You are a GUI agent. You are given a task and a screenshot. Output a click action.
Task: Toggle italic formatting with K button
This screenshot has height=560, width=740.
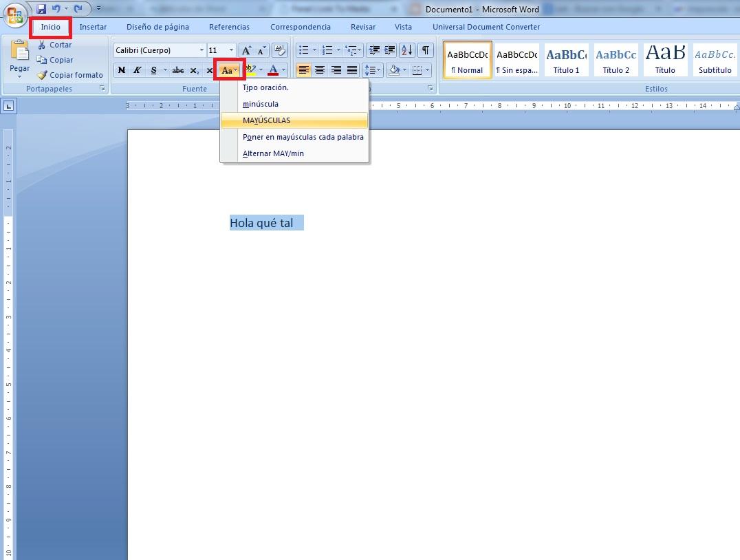(138, 70)
